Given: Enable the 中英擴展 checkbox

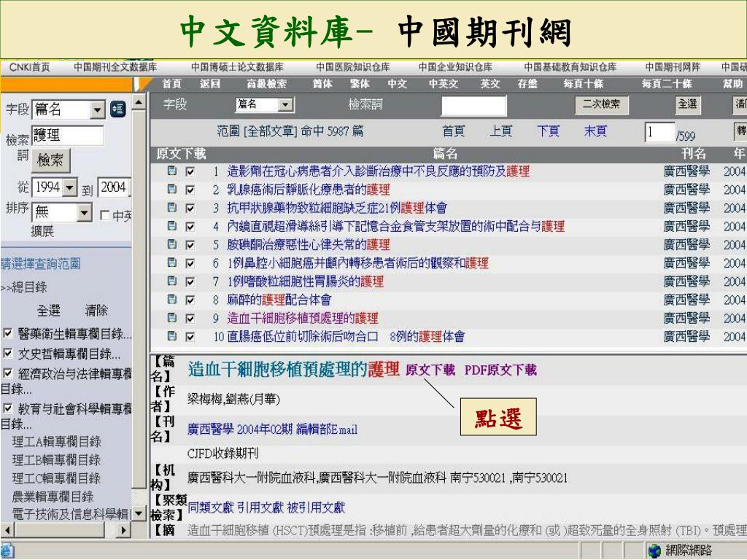Looking at the screenshot, I should pos(105,215).
